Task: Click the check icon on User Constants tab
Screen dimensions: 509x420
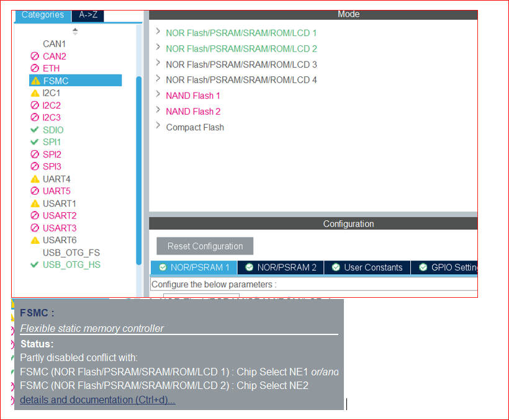Action: (x=336, y=267)
